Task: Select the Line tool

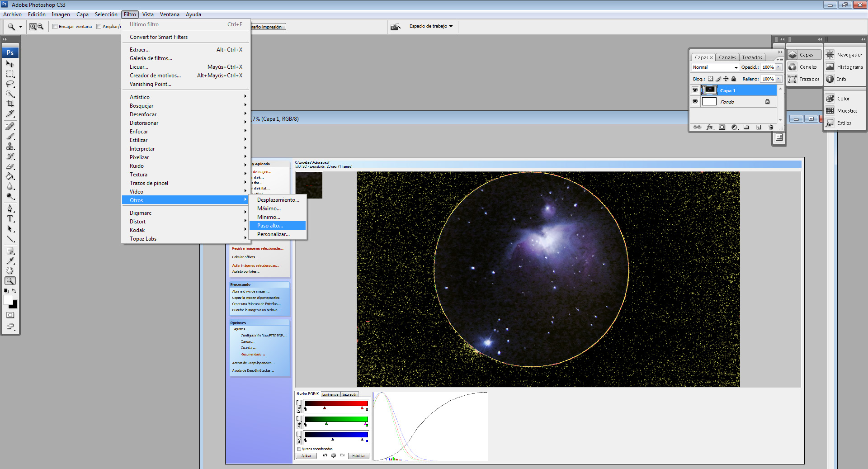Action: (10, 238)
